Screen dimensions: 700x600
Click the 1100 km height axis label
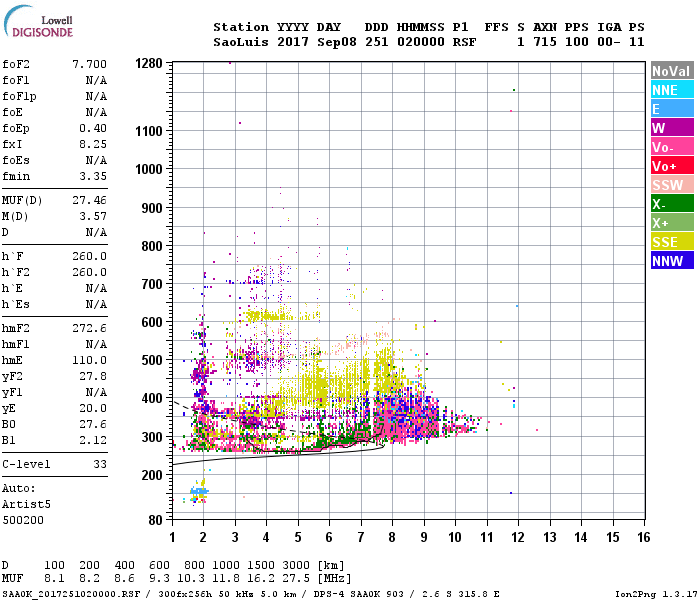point(149,131)
